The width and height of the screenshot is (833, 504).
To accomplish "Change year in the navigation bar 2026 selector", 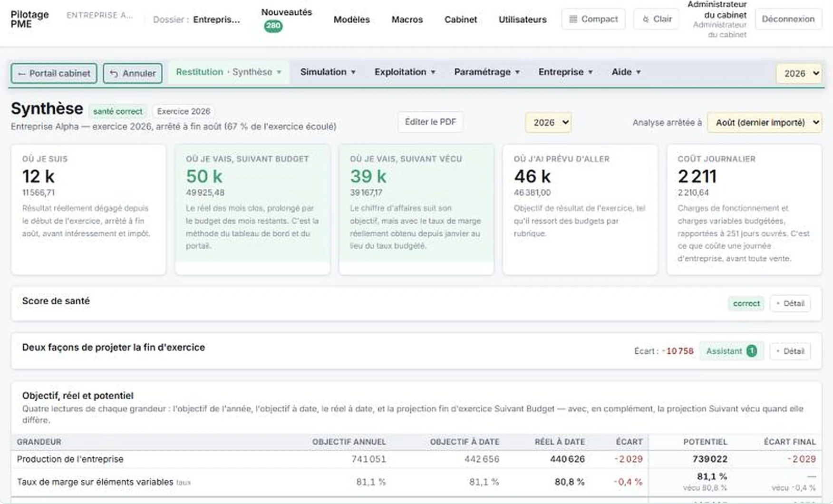I will click(800, 73).
